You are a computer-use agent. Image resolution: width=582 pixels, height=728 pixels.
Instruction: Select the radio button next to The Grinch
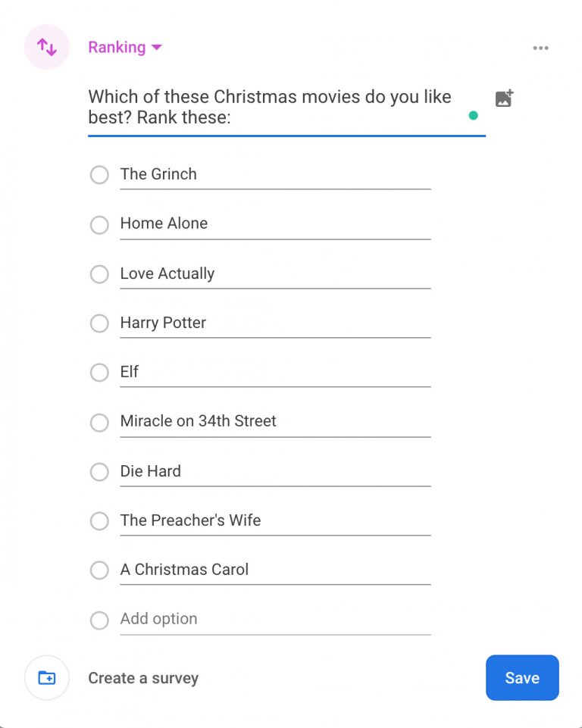[99, 175]
